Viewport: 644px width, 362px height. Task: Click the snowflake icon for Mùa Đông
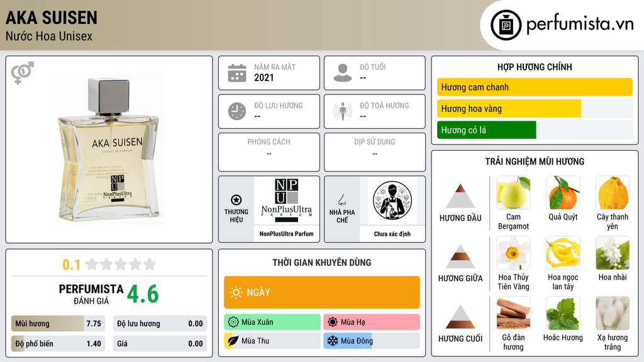tap(333, 341)
